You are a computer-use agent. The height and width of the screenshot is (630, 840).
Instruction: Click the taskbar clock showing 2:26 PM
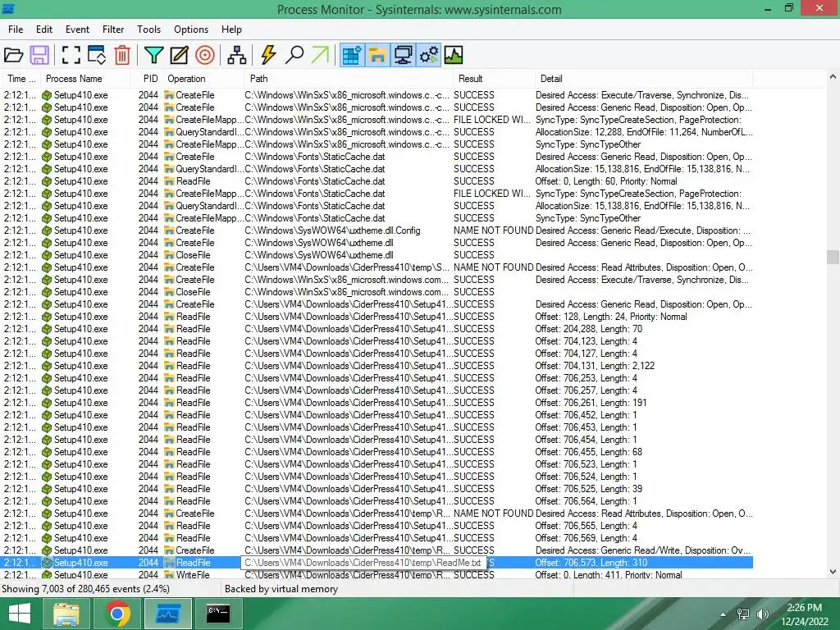(x=804, y=614)
